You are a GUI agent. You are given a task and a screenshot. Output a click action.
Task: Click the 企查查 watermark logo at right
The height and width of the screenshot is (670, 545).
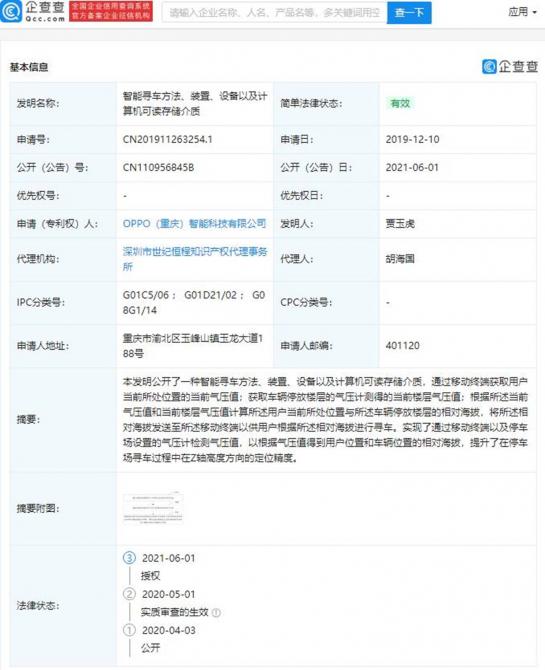(x=510, y=66)
